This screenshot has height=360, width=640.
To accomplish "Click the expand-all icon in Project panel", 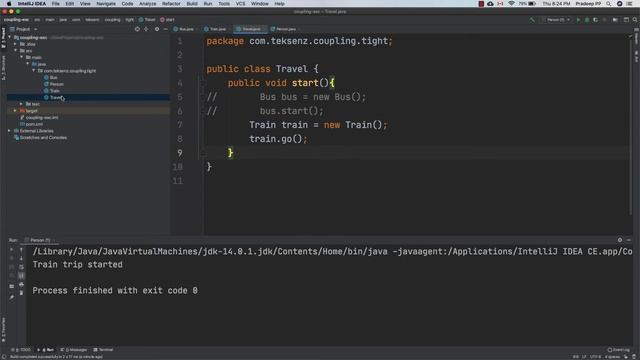I will (146, 29).
